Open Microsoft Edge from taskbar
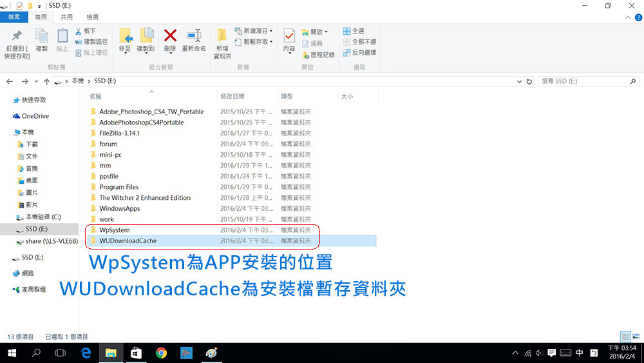This screenshot has width=644, height=363. [86, 353]
